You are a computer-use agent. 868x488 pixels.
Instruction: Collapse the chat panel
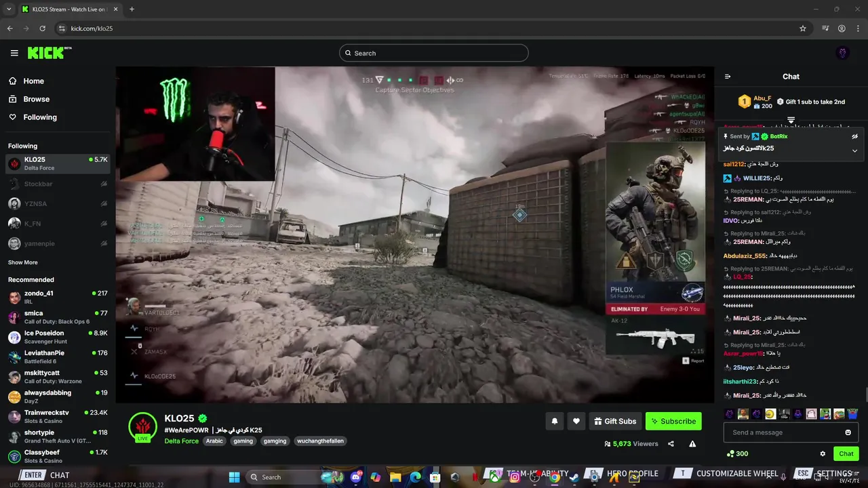[x=728, y=77]
